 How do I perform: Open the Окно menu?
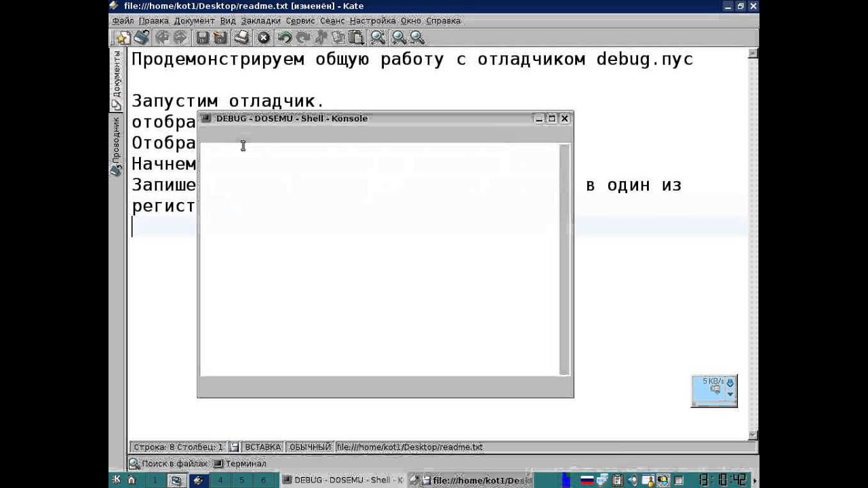pyautogui.click(x=411, y=21)
